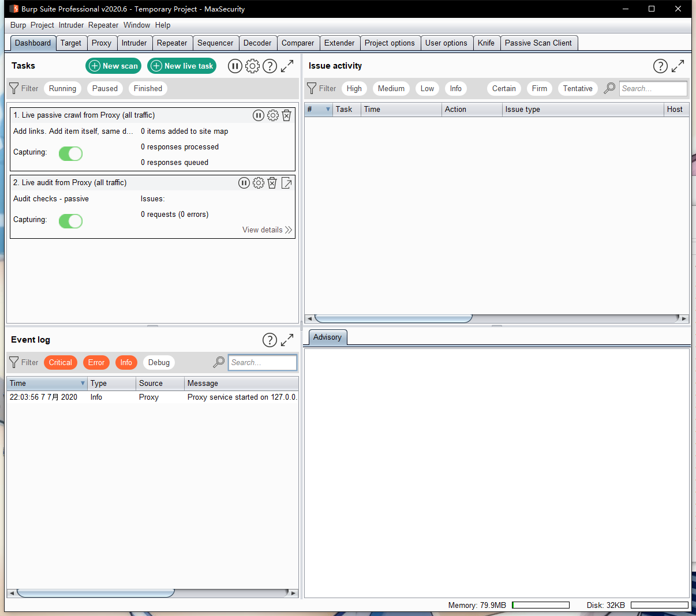Open the Project menu
The image size is (696, 616).
[42, 25]
